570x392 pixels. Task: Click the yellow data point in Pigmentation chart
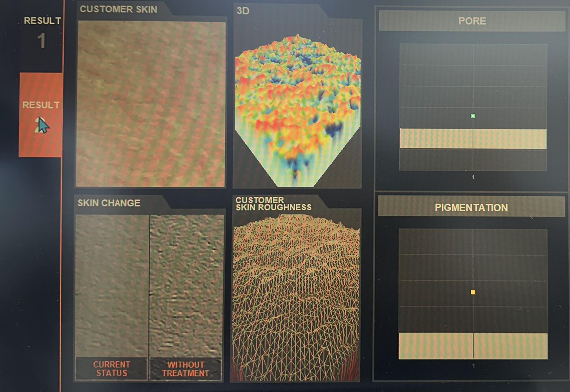pyautogui.click(x=473, y=292)
